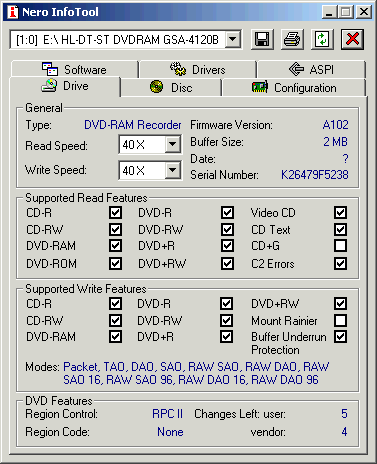Click the Print icon
This screenshot has width=377, height=464.
[292, 39]
